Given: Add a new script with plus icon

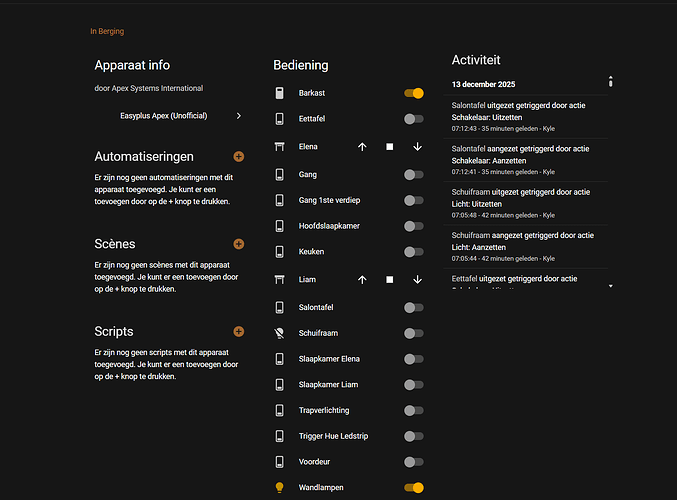Looking at the screenshot, I should coord(238,331).
